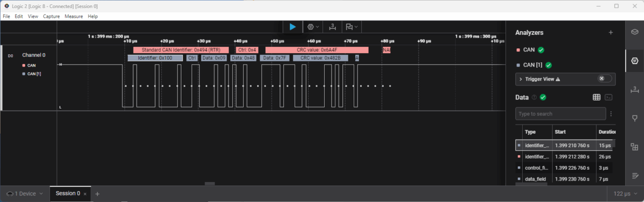Open the Analyzers sidebar panel icon

pos(635,60)
